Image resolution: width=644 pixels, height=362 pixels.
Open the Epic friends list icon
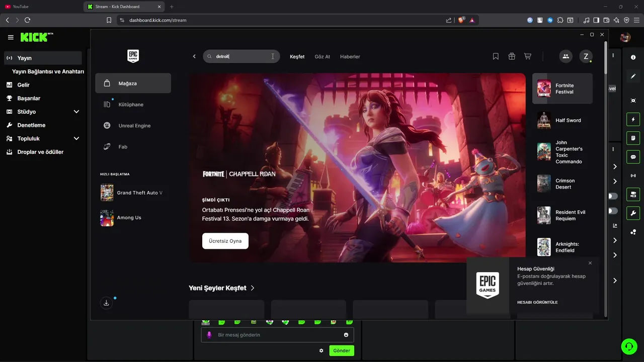[566, 56]
